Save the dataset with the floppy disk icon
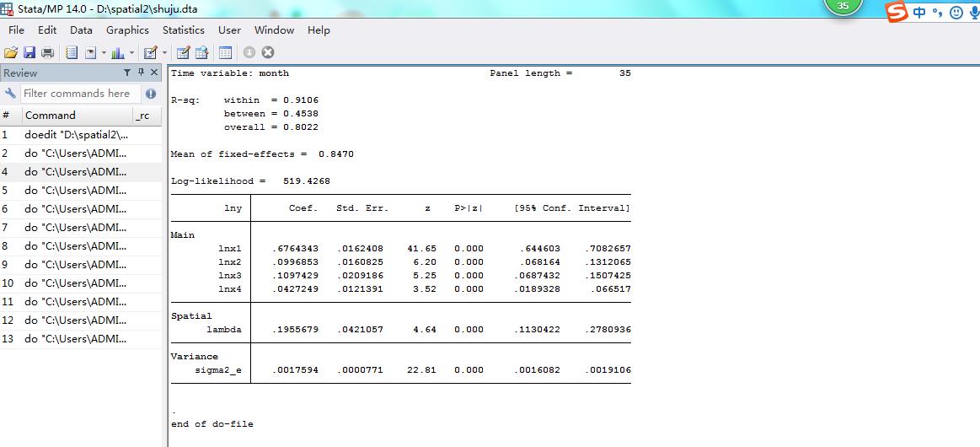Screen dimensions: 980x447 [x=29, y=52]
